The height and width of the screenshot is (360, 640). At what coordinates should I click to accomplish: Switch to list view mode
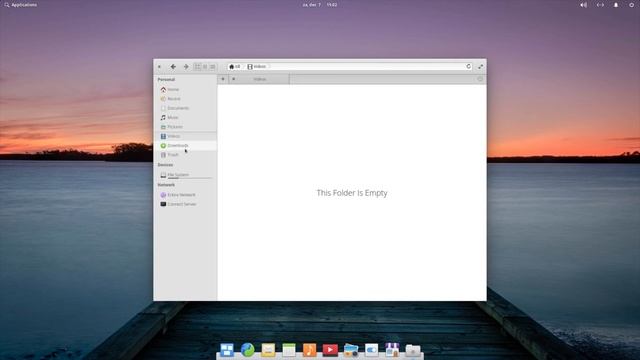(x=205, y=67)
